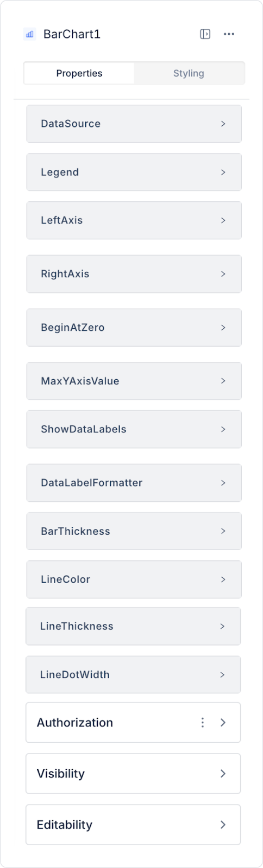Viewport: 263px width, 868px height.
Task: Expand LineThickness setting
Action: coord(133,626)
